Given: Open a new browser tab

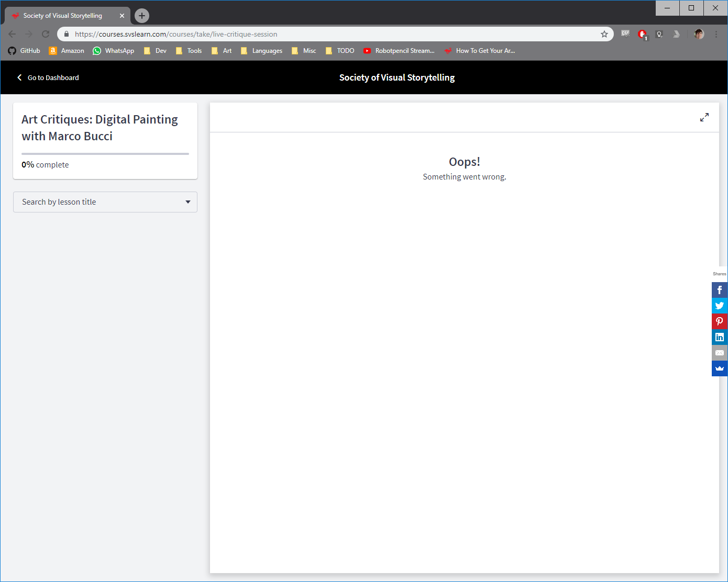Looking at the screenshot, I should point(142,16).
